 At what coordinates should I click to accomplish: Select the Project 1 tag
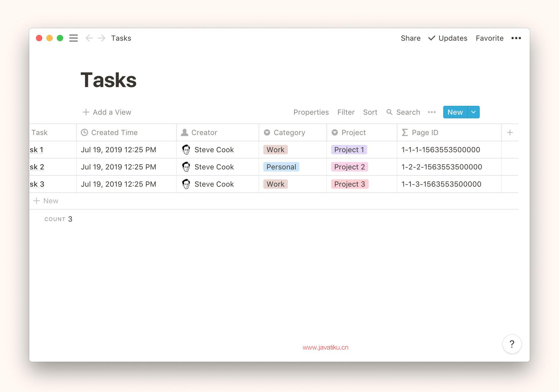point(349,150)
